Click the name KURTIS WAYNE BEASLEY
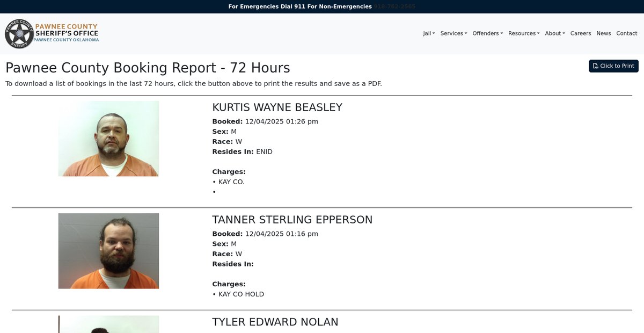 (277, 107)
